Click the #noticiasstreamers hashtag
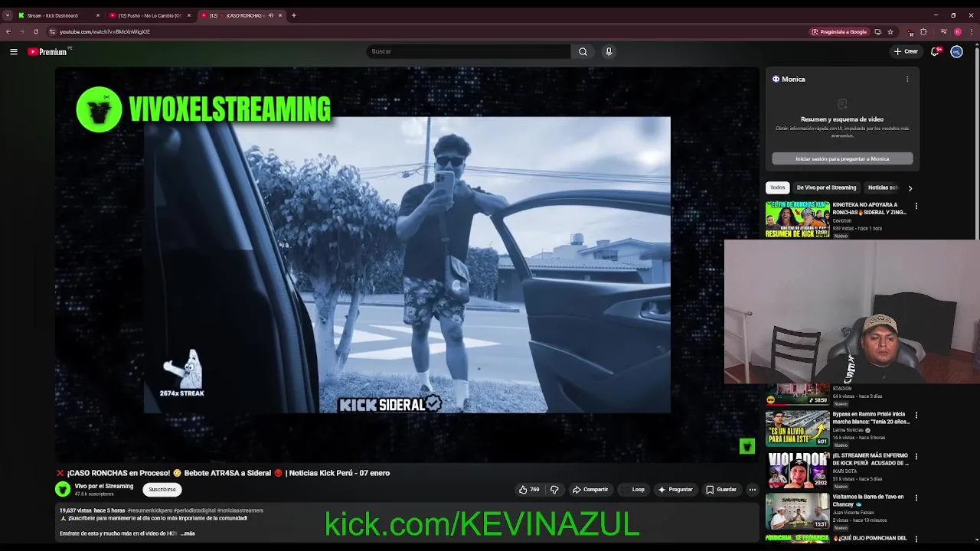The image size is (980, 551). click(x=240, y=510)
